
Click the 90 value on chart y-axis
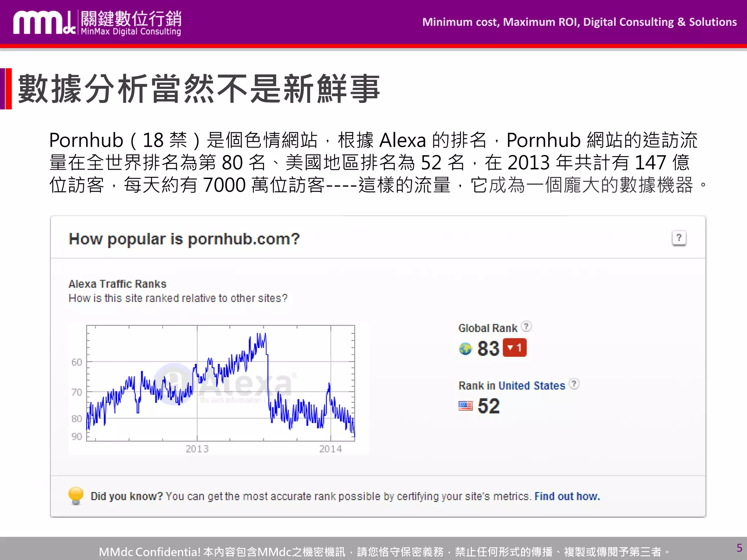pos(77,436)
